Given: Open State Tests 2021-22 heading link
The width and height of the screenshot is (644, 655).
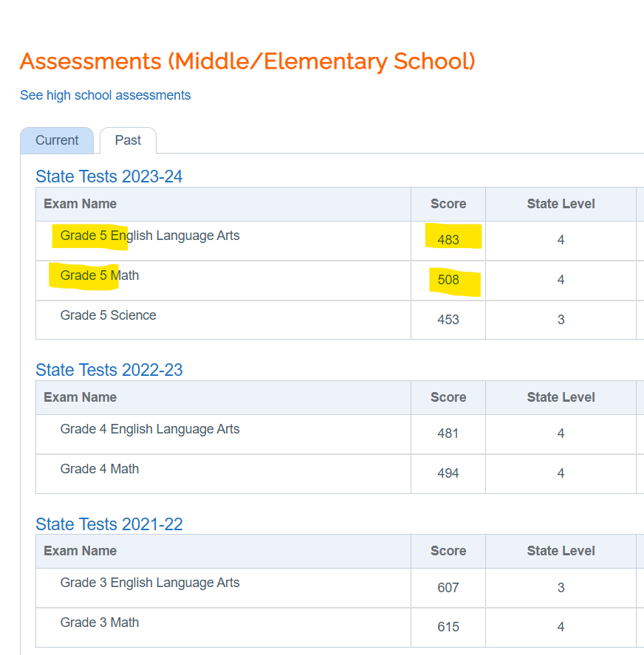Looking at the screenshot, I should (109, 524).
